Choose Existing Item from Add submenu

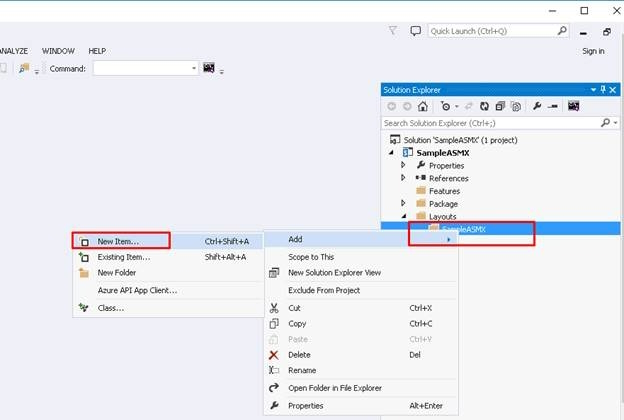click(x=168, y=257)
